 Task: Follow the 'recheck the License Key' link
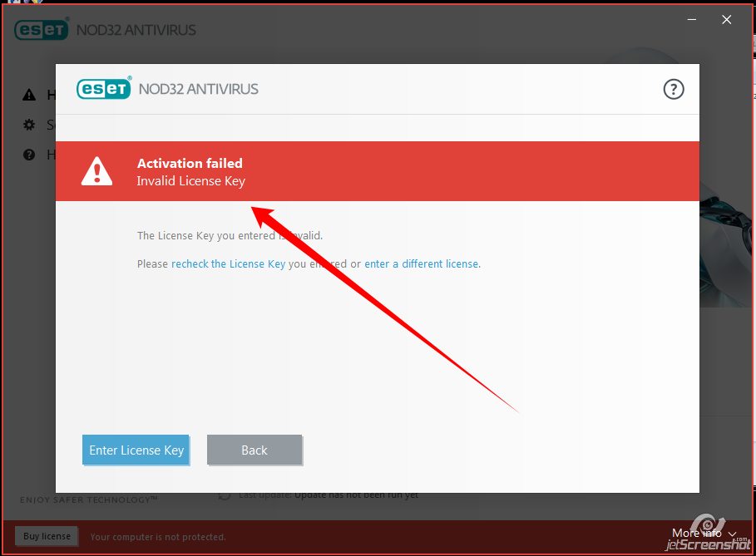coord(228,264)
